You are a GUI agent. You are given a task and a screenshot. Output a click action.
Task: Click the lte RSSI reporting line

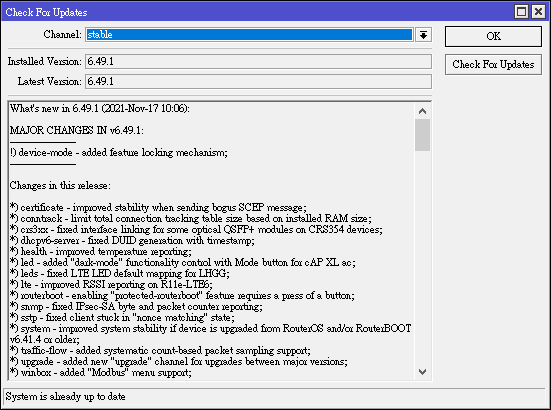111,284
